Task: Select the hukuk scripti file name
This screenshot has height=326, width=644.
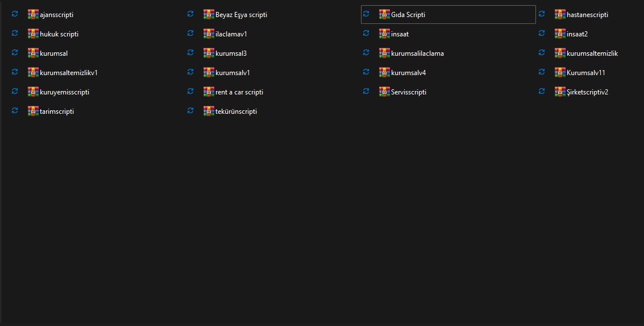Action: pyautogui.click(x=59, y=34)
